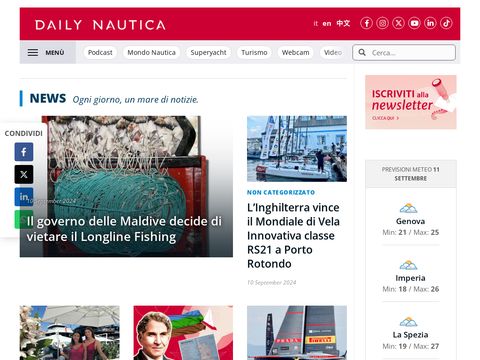Select the Genova forecast entry
This screenshot has width=480, height=360.
click(411, 219)
